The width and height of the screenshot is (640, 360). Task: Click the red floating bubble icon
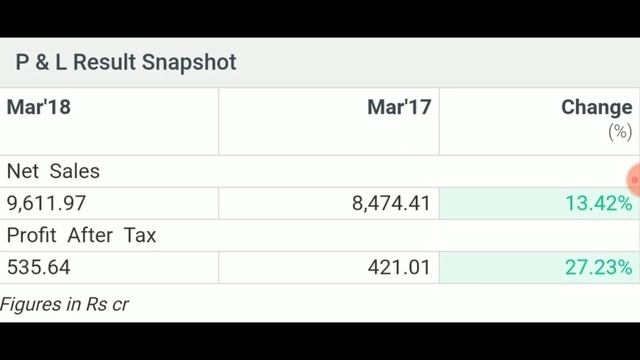tap(634, 180)
